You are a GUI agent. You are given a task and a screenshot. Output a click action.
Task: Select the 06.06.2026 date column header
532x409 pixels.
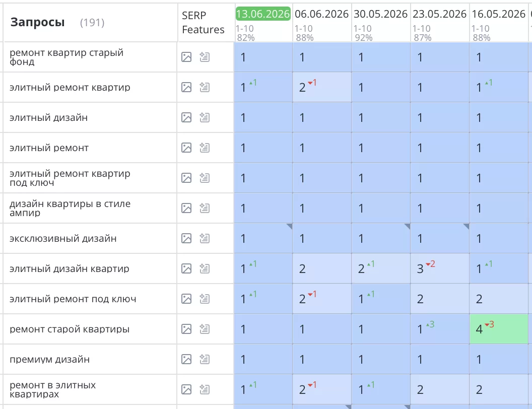(x=321, y=14)
